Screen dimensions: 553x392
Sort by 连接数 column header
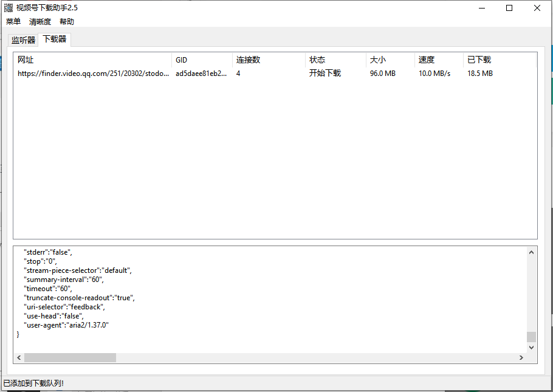click(x=269, y=60)
